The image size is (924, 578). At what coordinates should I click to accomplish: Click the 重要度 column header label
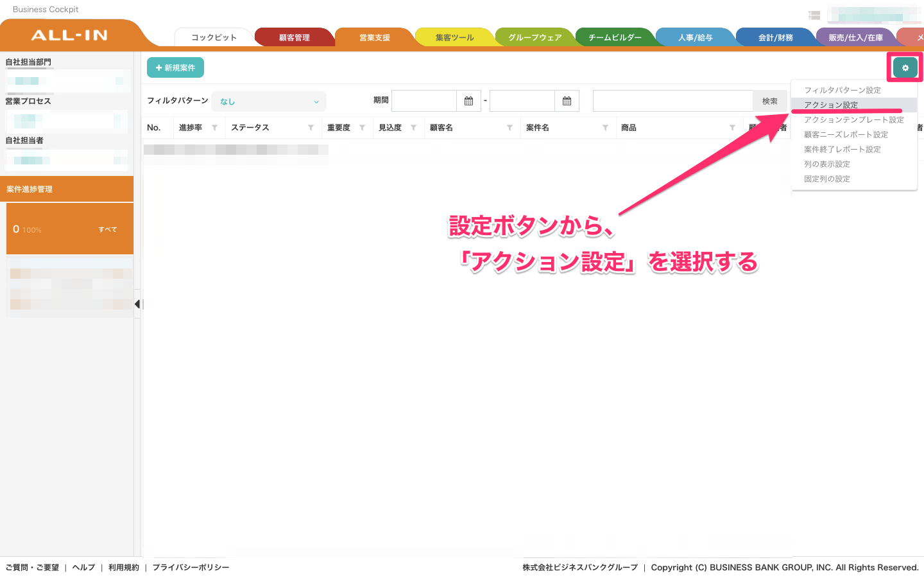click(339, 128)
